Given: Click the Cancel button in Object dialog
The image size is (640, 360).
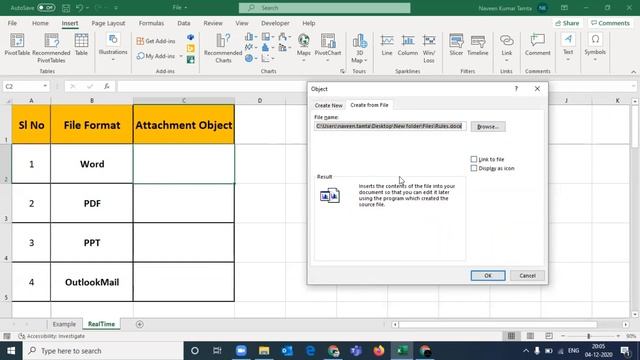Looking at the screenshot, I should [527, 276].
